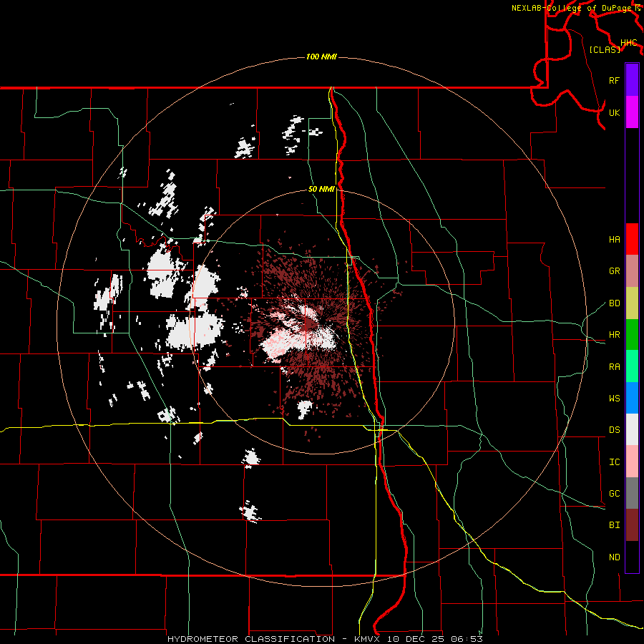Click the GR legend label
Screen dimensions: 644x644
click(614, 271)
